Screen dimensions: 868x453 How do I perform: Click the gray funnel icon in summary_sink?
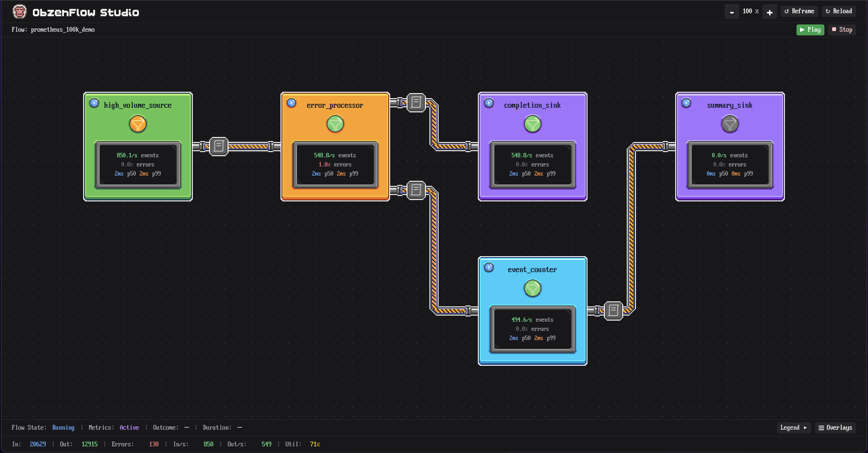pyautogui.click(x=730, y=124)
